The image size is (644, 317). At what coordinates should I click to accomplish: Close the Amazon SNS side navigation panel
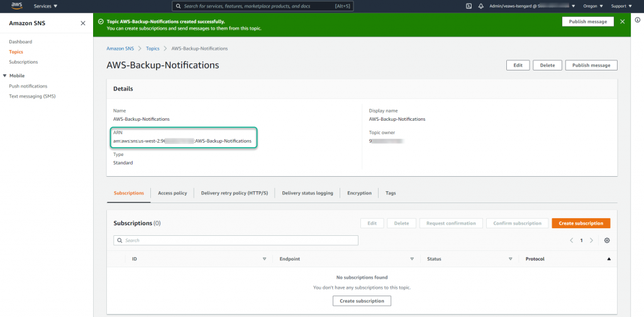pyautogui.click(x=83, y=23)
